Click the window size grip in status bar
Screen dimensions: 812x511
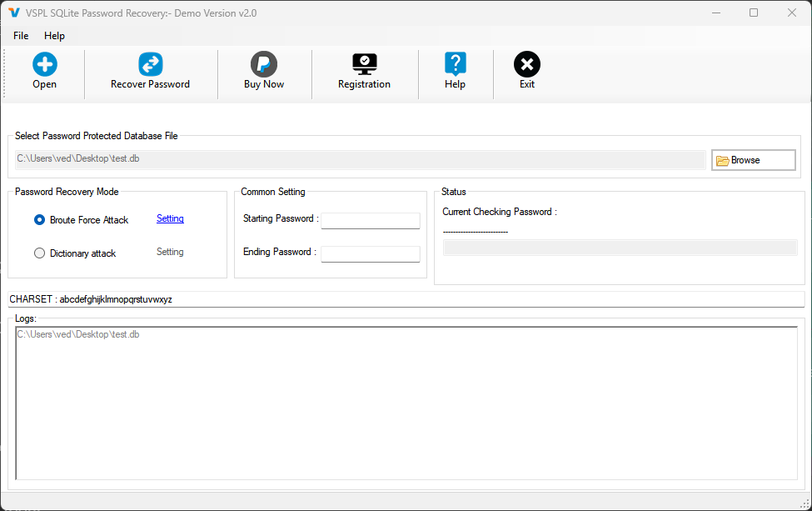pos(805,503)
